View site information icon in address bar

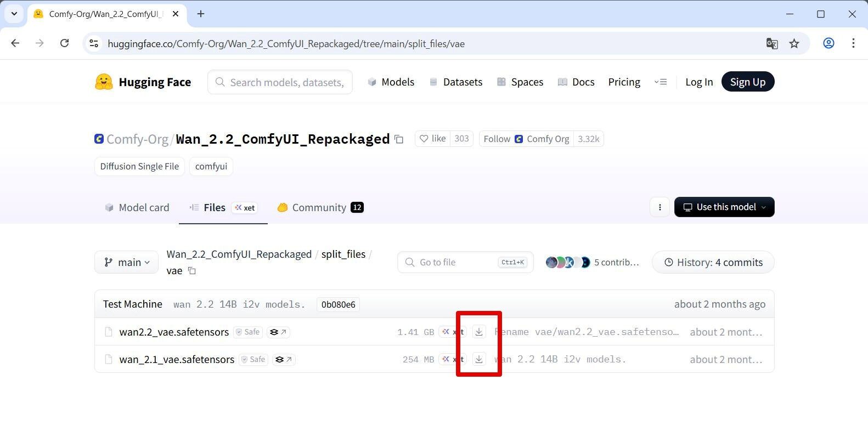pos(94,43)
